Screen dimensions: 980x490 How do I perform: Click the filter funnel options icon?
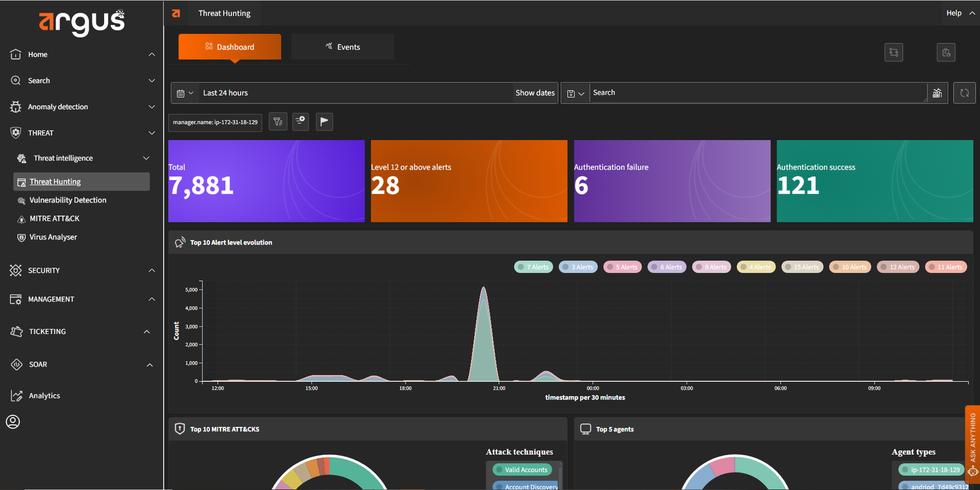coord(277,121)
